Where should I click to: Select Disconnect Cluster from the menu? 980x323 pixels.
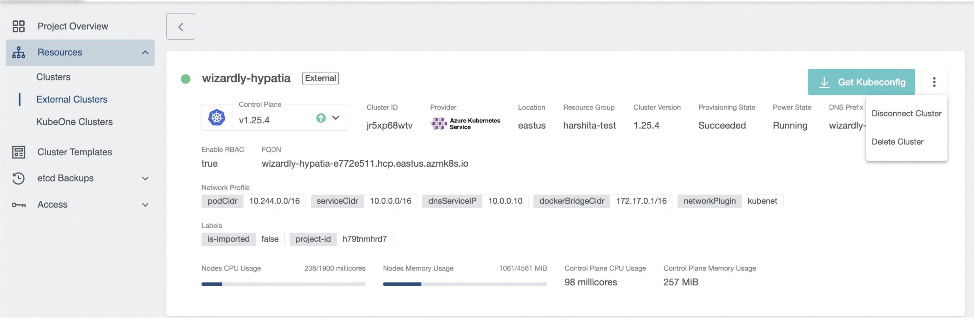pos(906,113)
